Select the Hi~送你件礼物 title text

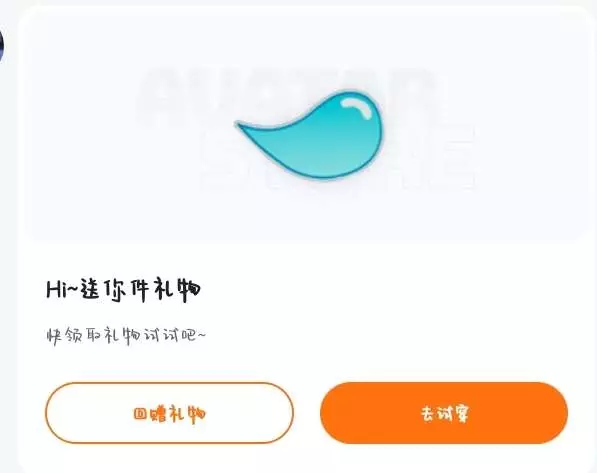(123, 290)
